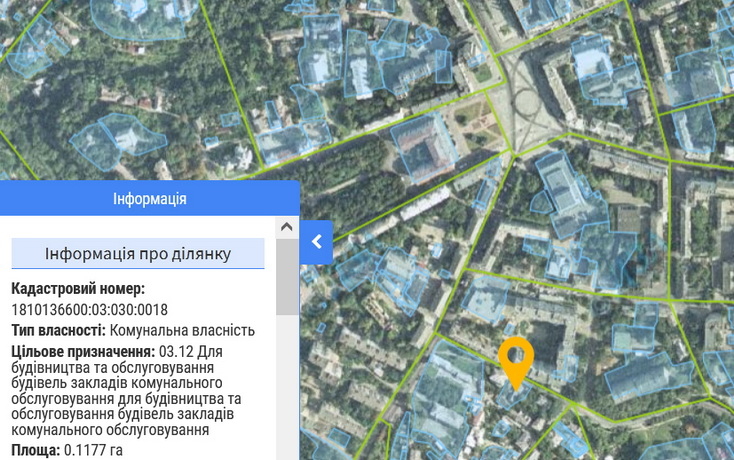Screen dimensions: 734x460
Task: Click the Комунальна власність value
Action: pos(182,330)
